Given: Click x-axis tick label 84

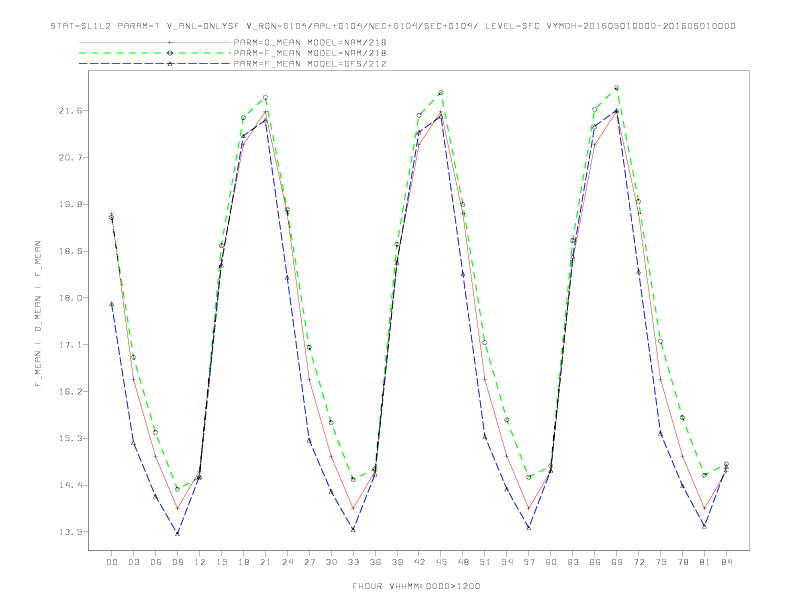Looking at the screenshot, I should coord(726,562).
